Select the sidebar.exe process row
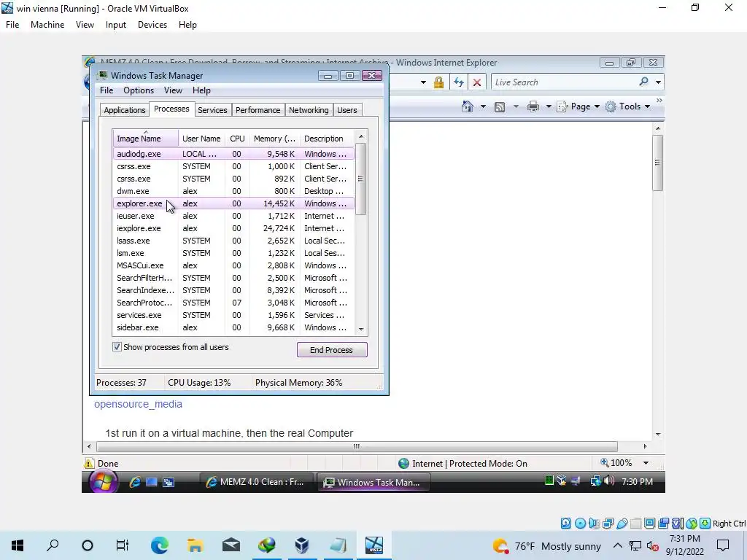The image size is (747, 560). [x=234, y=327]
